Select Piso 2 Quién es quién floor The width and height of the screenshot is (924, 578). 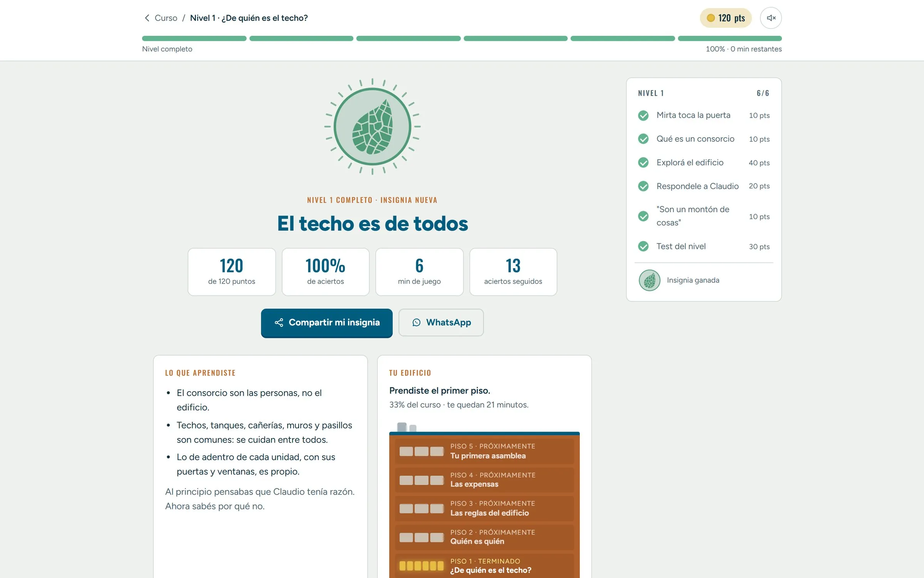pyautogui.click(x=484, y=537)
